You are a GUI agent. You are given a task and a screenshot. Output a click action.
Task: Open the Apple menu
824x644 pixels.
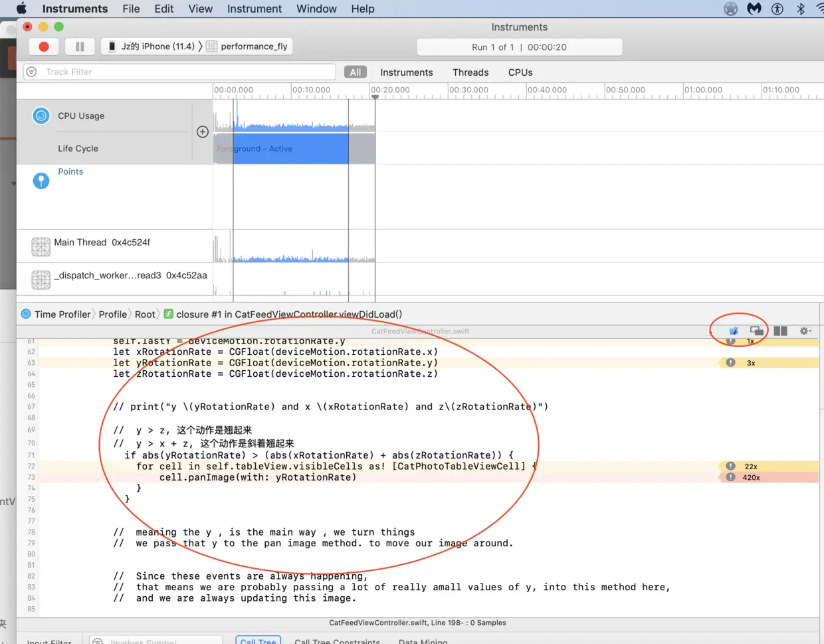point(21,9)
